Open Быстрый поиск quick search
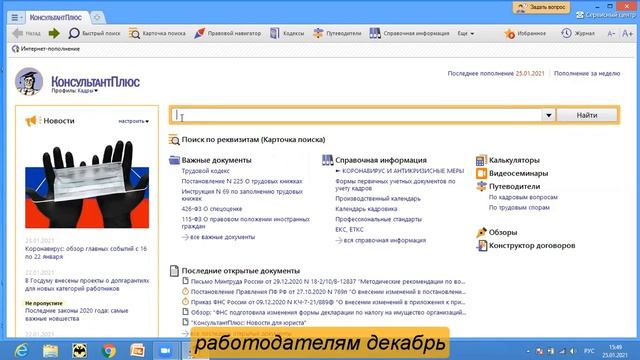Screen dimensions: 640x360 coord(94,33)
